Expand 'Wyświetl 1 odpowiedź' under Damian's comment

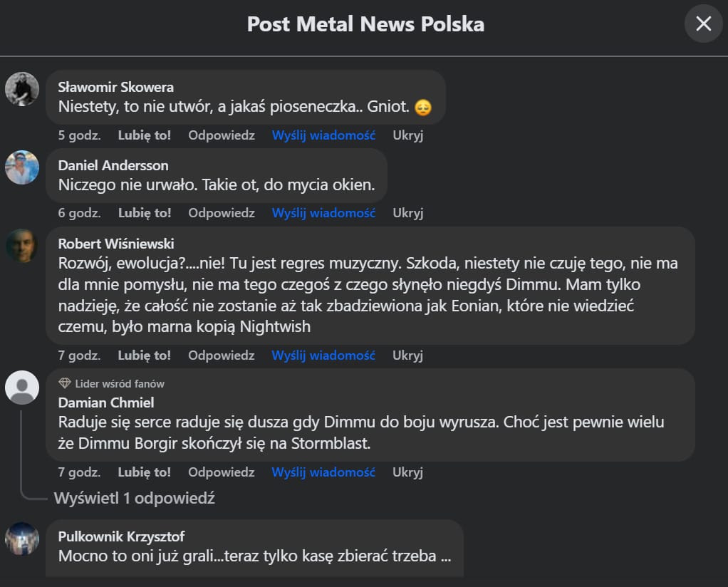[x=134, y=498]
